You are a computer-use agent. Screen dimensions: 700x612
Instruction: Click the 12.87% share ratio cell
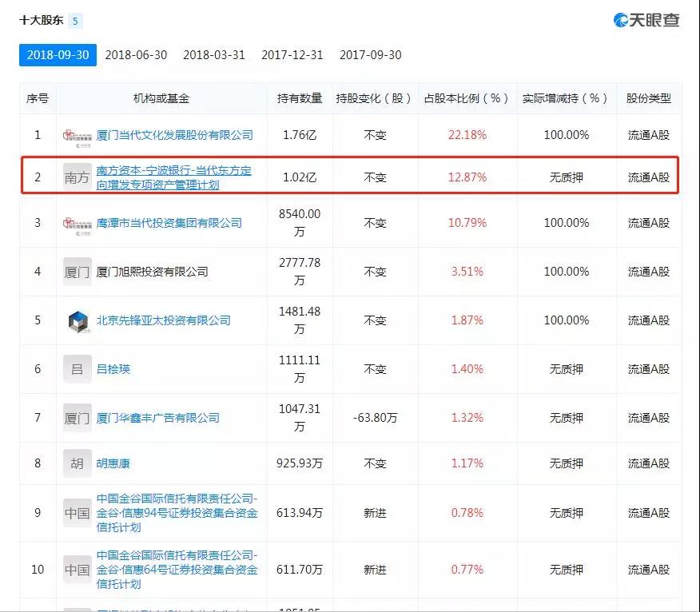467,177
